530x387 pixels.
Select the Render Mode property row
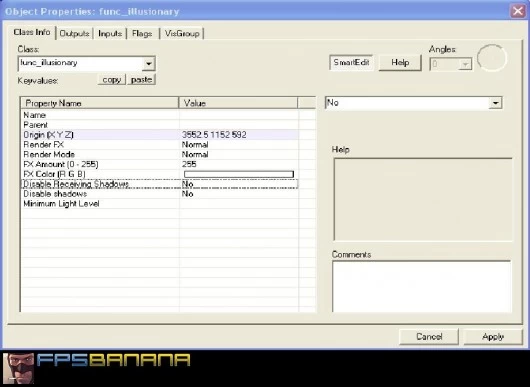pos(160,154)
